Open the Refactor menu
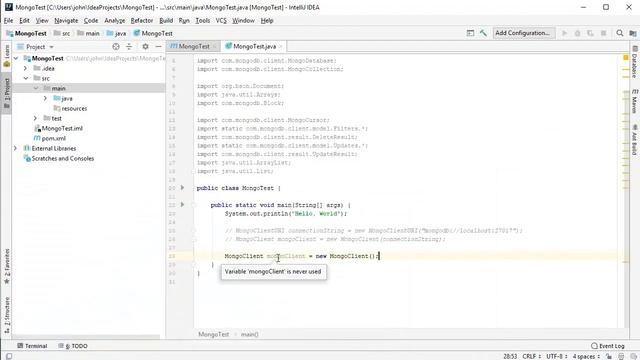640x360 pixels. pos(142,20)
